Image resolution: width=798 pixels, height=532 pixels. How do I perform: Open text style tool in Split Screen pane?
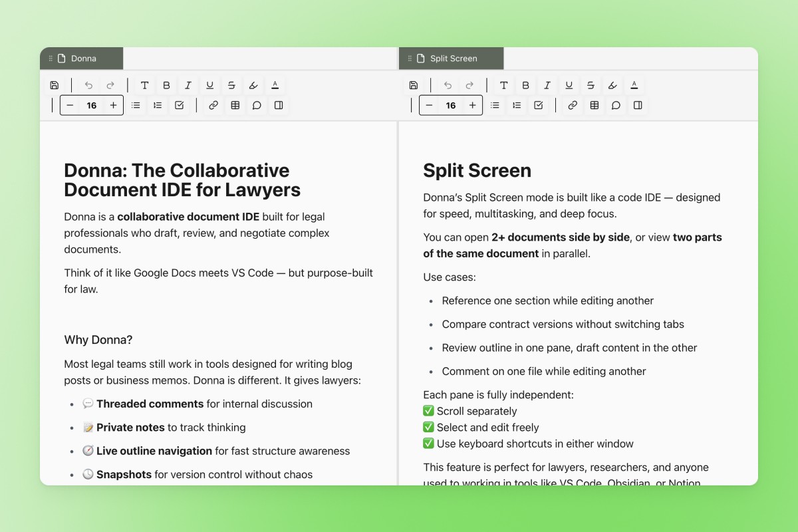coord(503,85)
